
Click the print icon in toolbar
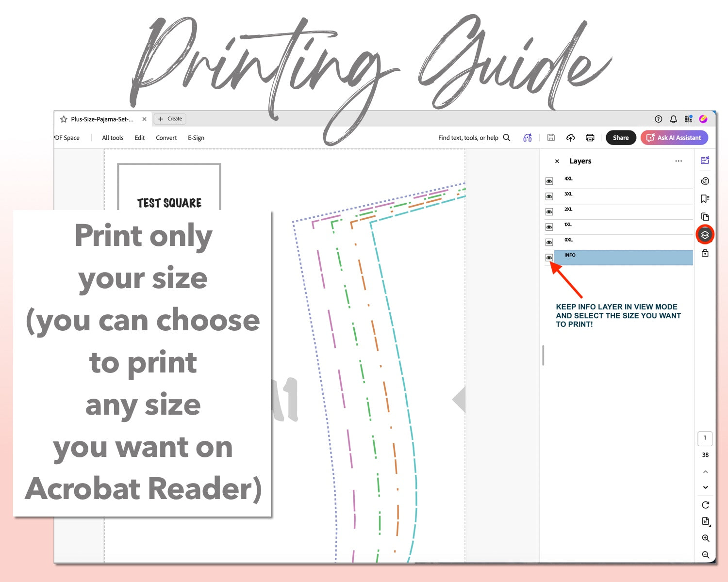590,138
